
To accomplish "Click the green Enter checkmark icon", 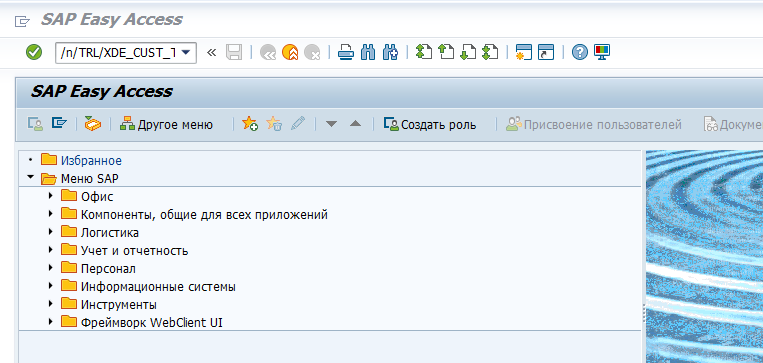I will tap(34, 52).
